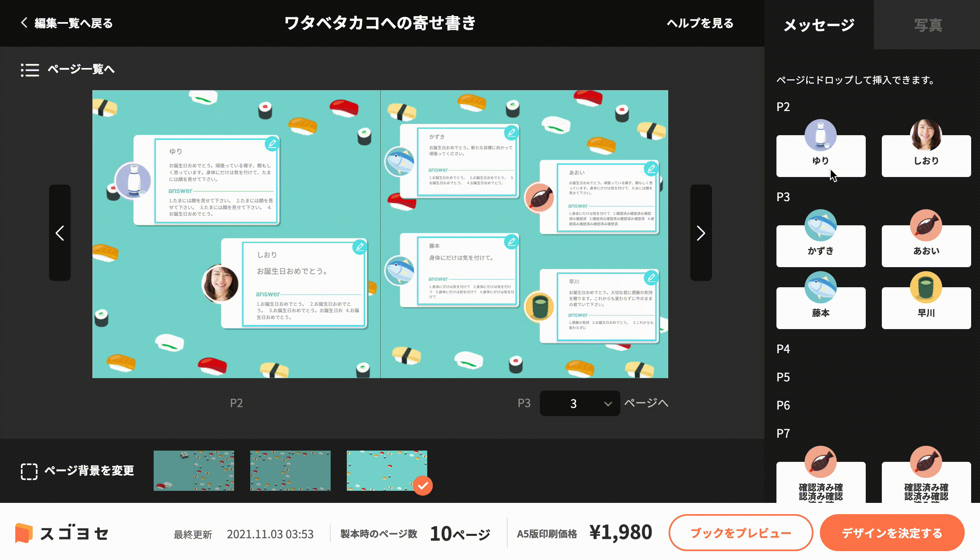
Task: Click edit pencil on かずき's message card
Action: tap(511, 133)
